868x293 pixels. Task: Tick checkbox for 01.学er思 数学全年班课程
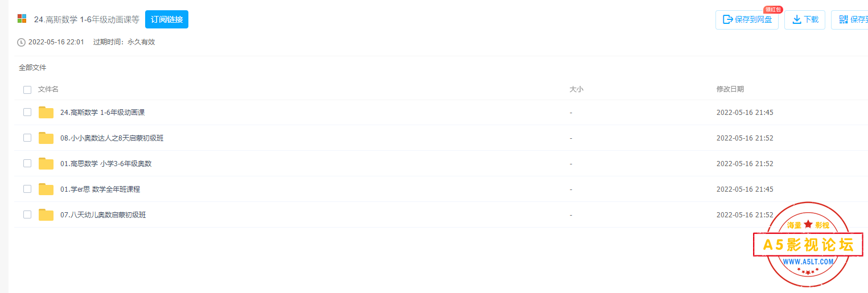[27, 189]
